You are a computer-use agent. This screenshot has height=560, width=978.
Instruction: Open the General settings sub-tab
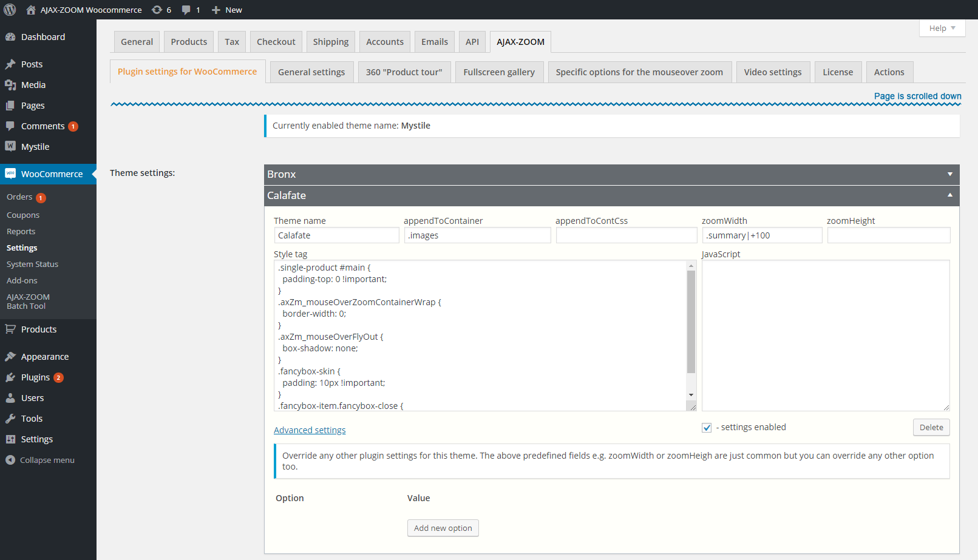[x=311, y=72]
